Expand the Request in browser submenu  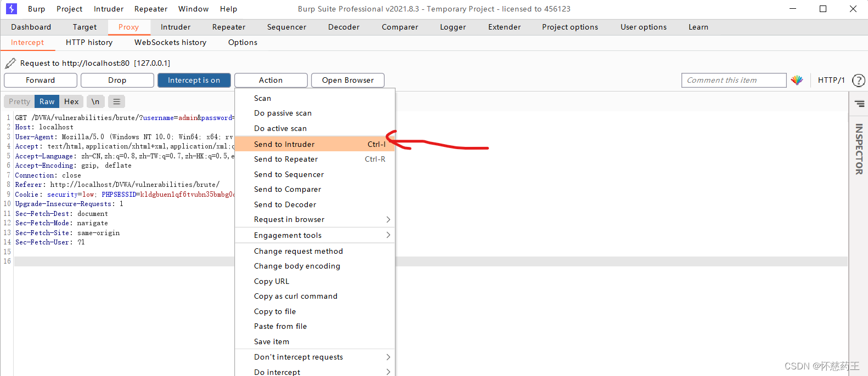[315, 219]
